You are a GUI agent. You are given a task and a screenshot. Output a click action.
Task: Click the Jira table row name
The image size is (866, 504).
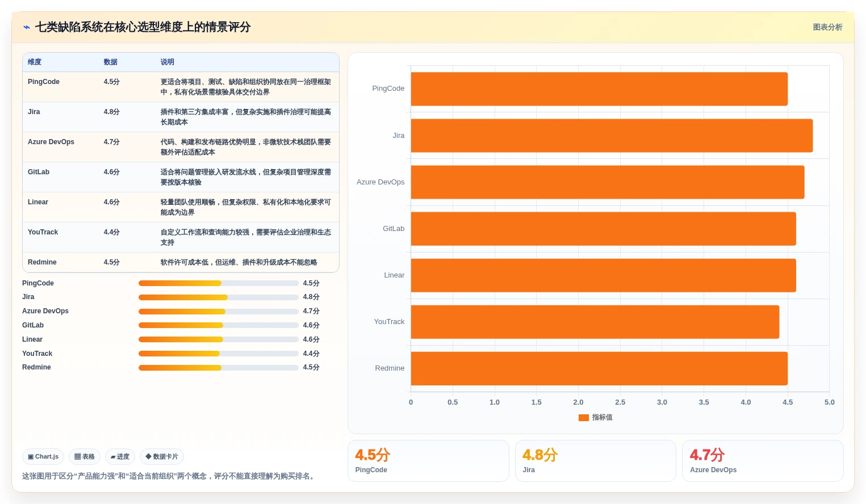tap(34, 112)
